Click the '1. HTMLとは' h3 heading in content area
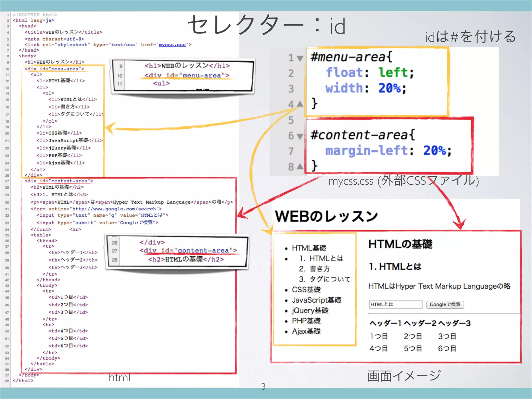This screenshot has width=532, height=399. click(x=395, y=267)
